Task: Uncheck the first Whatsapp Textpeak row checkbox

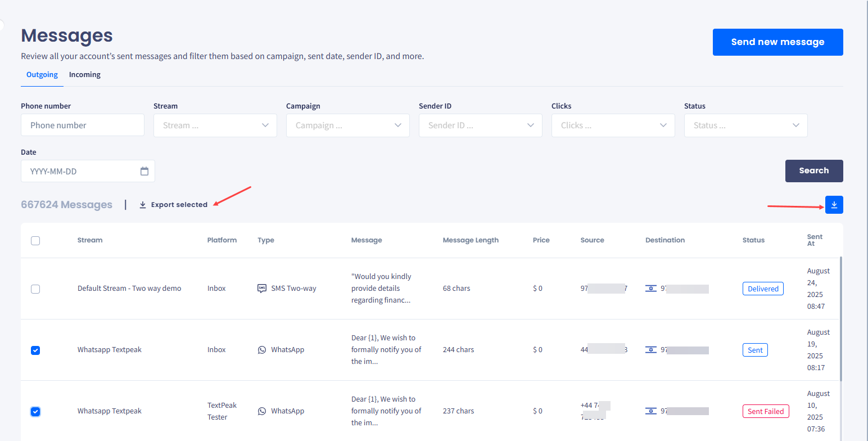Action: click(35, 350)
